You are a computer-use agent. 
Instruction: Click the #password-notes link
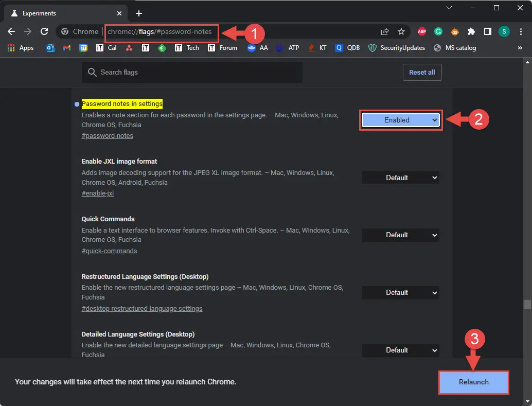click(x=107, y=136)
